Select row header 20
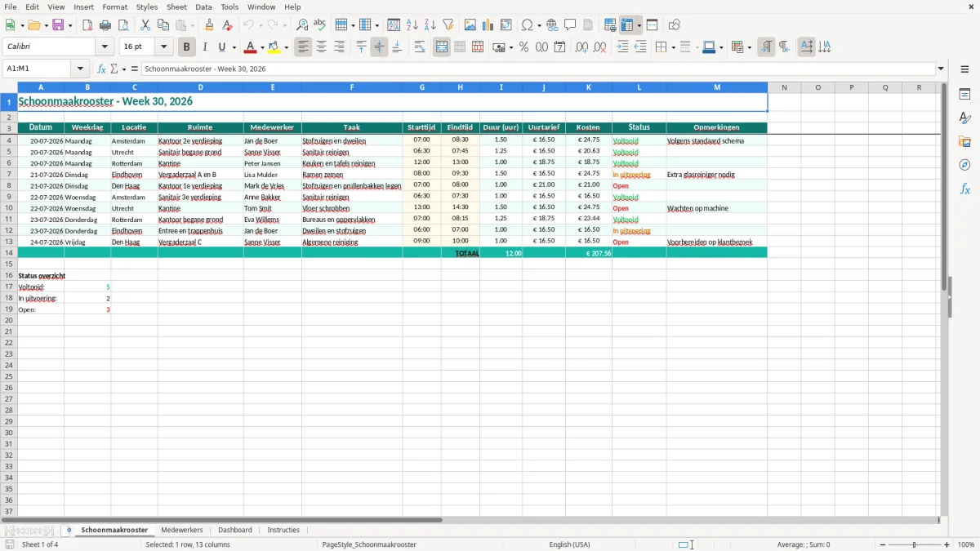The height and width of the screenshot is (551, 980). coord(9,321)
